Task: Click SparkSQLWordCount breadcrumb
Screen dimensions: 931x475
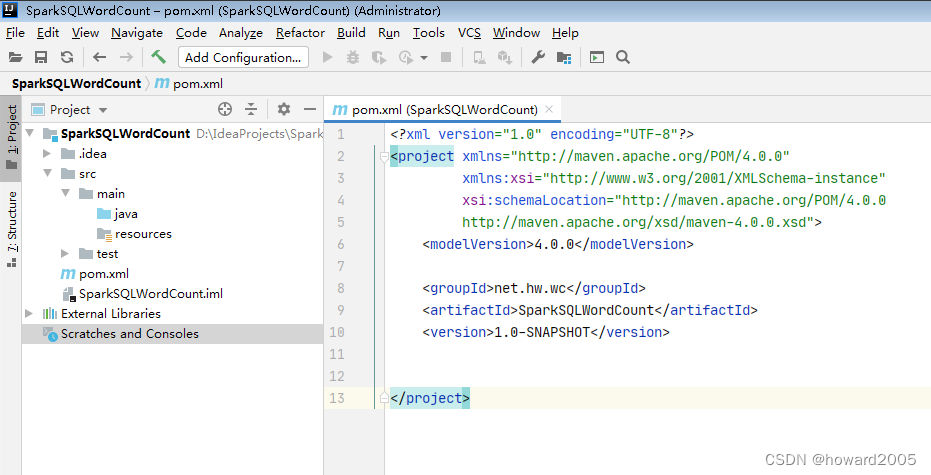Action: [x=76, y=84]
